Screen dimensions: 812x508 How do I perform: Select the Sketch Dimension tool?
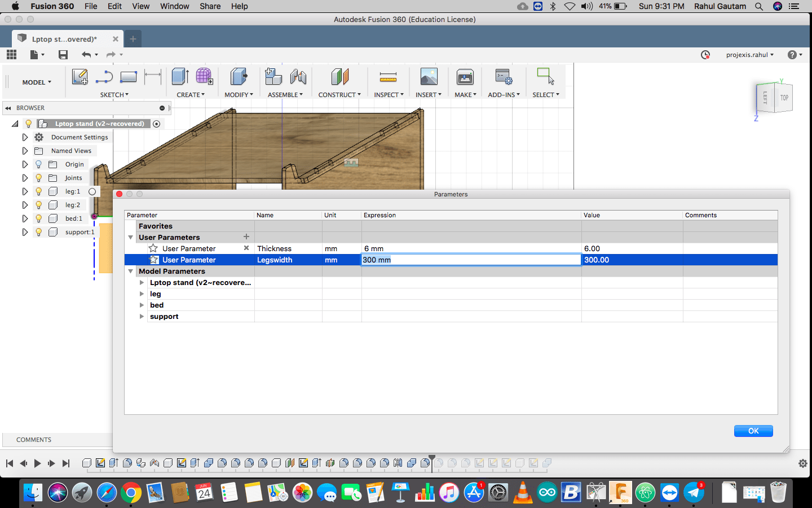[153, 77]
